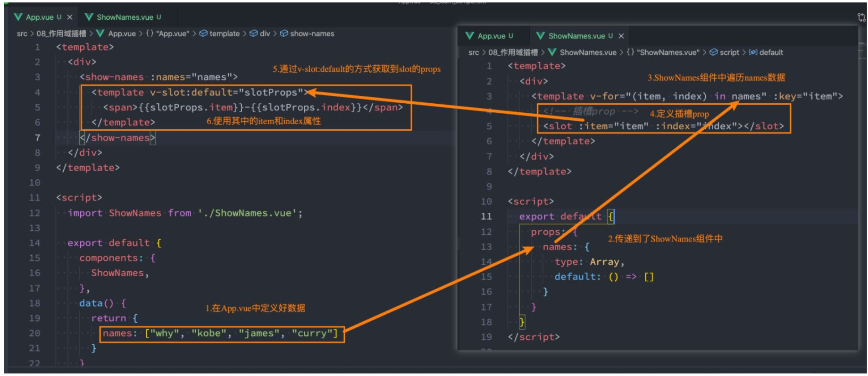Click 'ShowNames.vue' file breadcrumb in right editor

(588, 52)
